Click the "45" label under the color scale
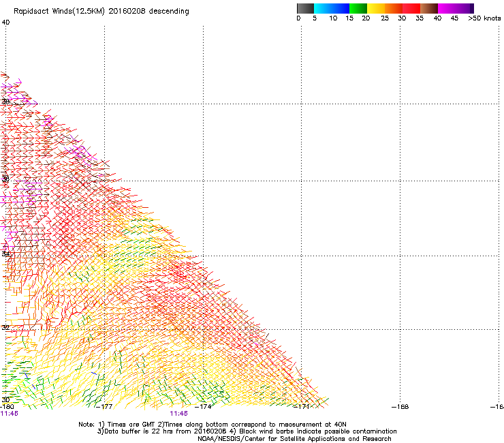The width and height of the screenshot is (504, 443). [x=454, y=18]
